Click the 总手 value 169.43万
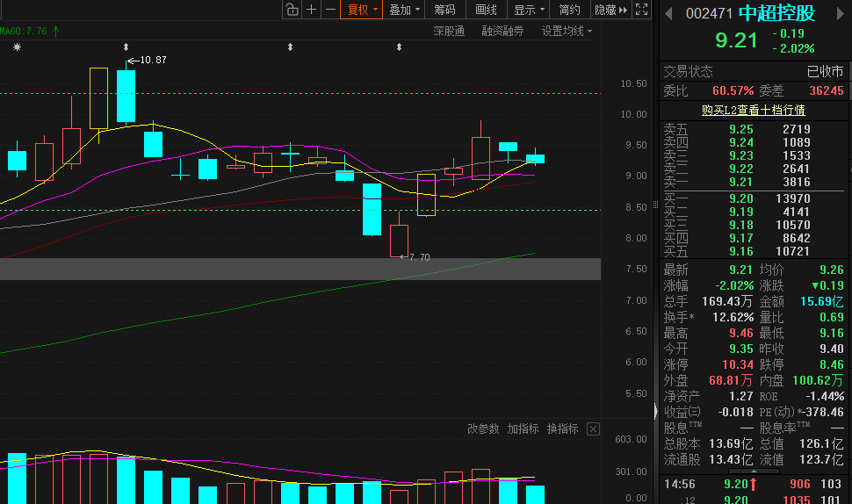This screenshot has height=504, width=852. pyautogui.click(x=727, y=301)
